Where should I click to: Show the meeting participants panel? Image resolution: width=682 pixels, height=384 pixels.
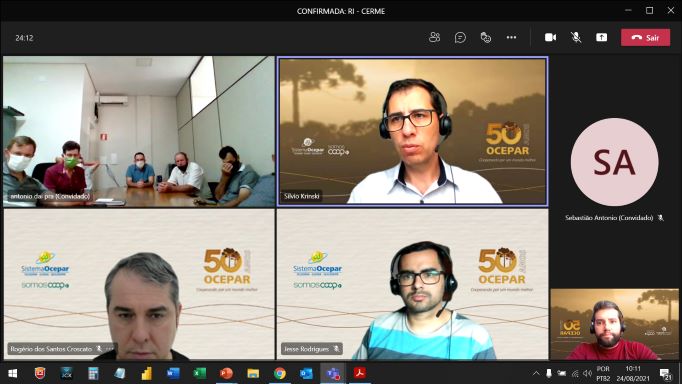pos(434,37)
